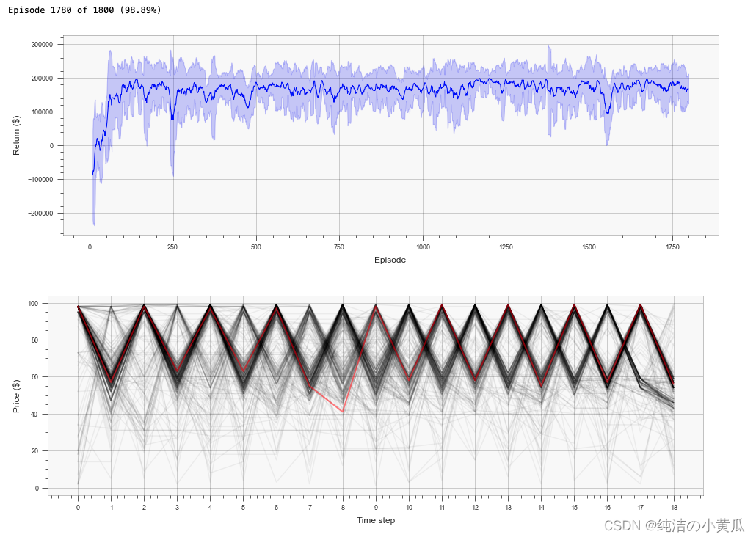
Task: Click time step 9 tick label
Action: point(376,507)
